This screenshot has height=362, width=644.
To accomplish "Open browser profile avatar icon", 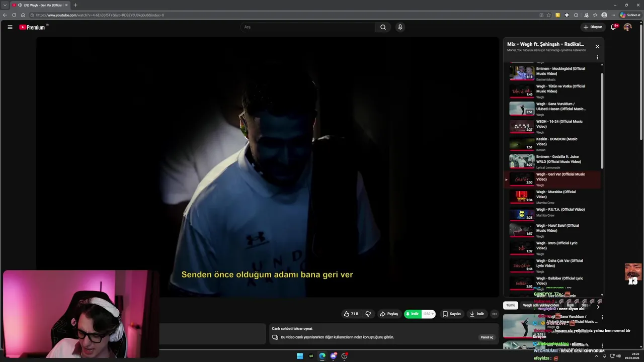I will [604, 15].
